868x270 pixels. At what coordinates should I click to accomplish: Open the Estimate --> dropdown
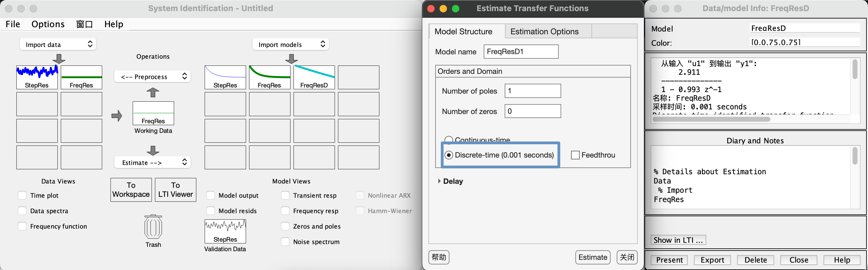[153, 162]
